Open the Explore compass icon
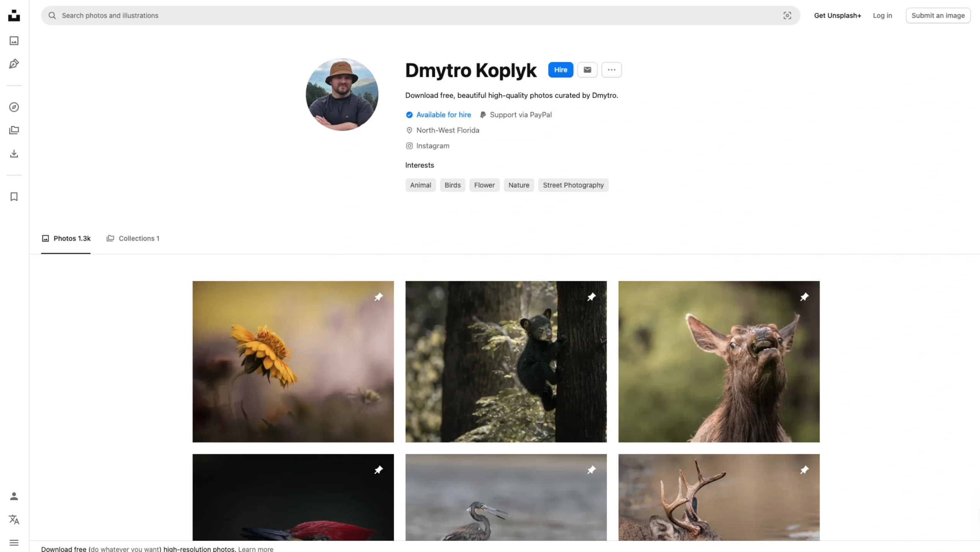Viewport: 980px width, 552px height. 14,107
